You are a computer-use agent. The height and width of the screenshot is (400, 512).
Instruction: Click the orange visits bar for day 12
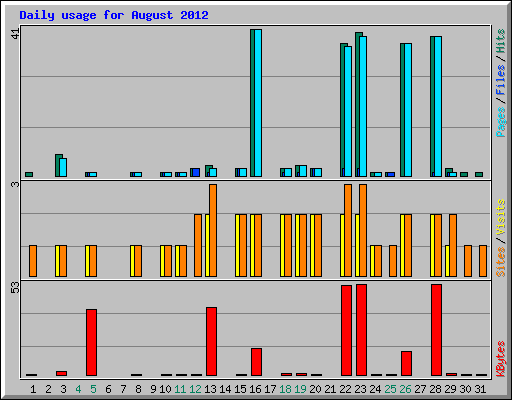[198, 245]
